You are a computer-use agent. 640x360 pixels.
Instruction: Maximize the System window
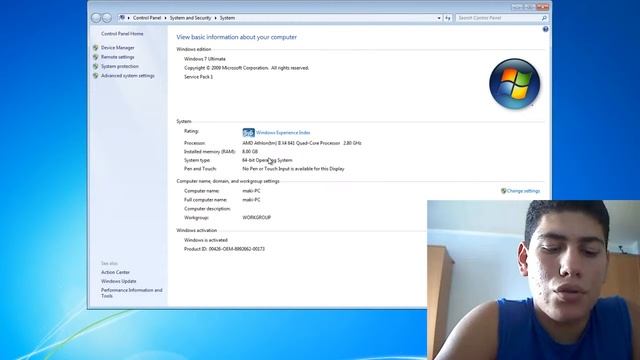coord(529,7)
